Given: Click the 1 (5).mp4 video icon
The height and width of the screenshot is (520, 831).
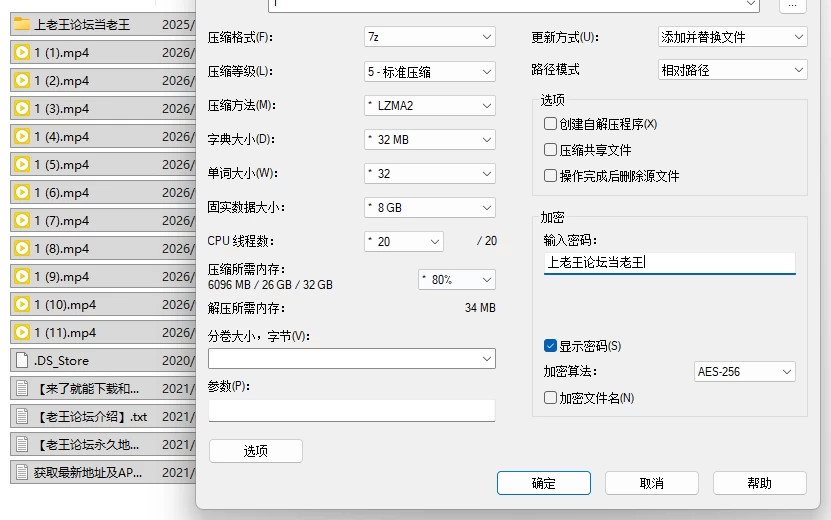Looking at the screenshot, I should (x=22, y=164).
